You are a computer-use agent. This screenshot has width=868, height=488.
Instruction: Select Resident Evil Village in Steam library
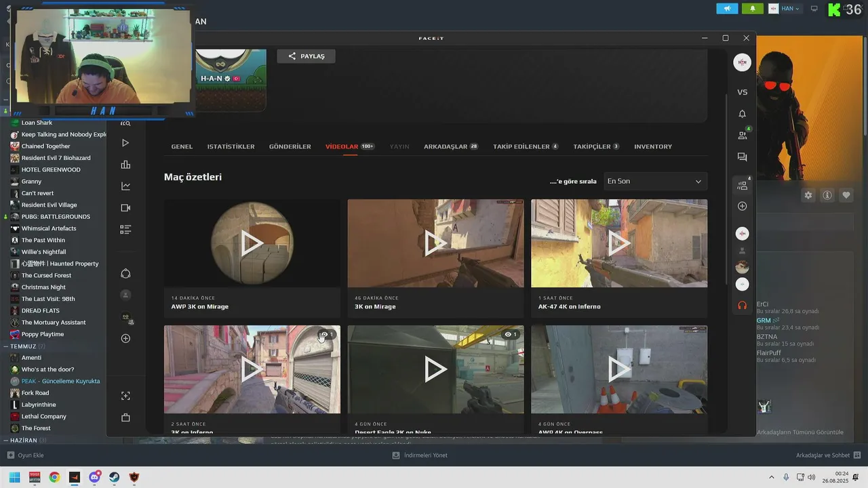pos(49,205)
